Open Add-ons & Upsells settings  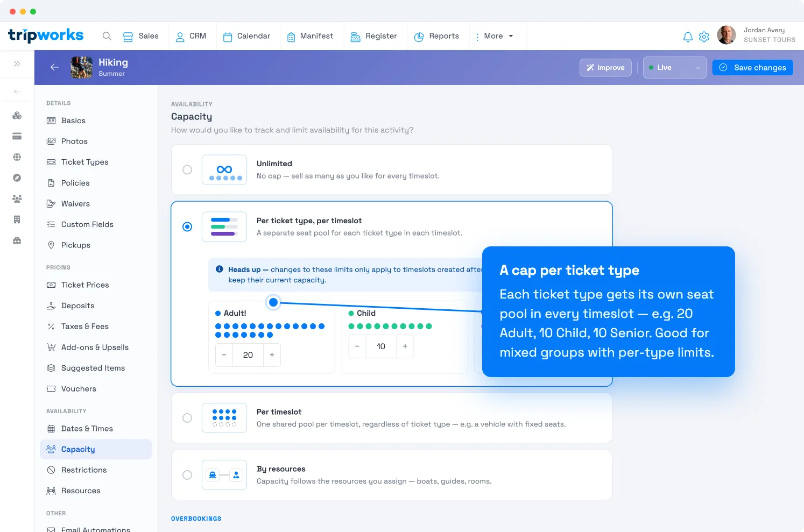[x=96, y=347]
